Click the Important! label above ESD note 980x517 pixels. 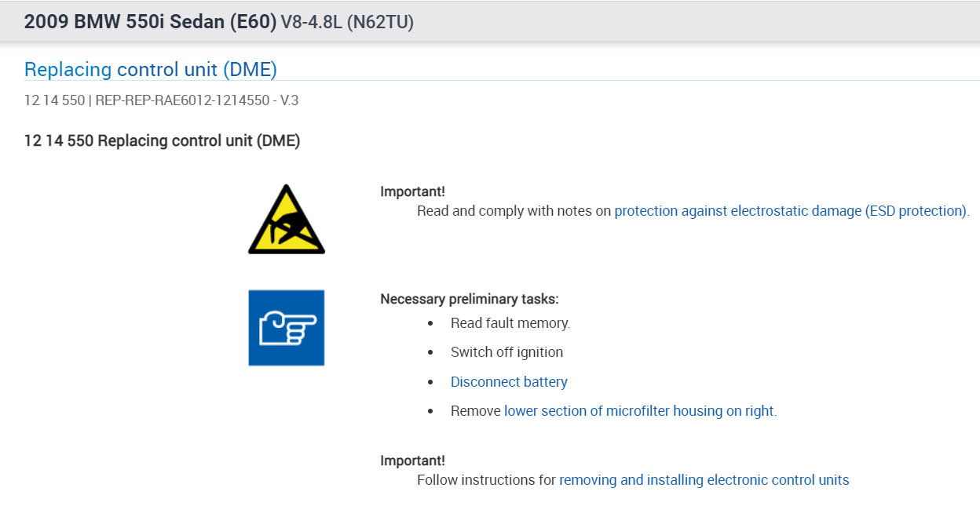click(x=412, y=191)
